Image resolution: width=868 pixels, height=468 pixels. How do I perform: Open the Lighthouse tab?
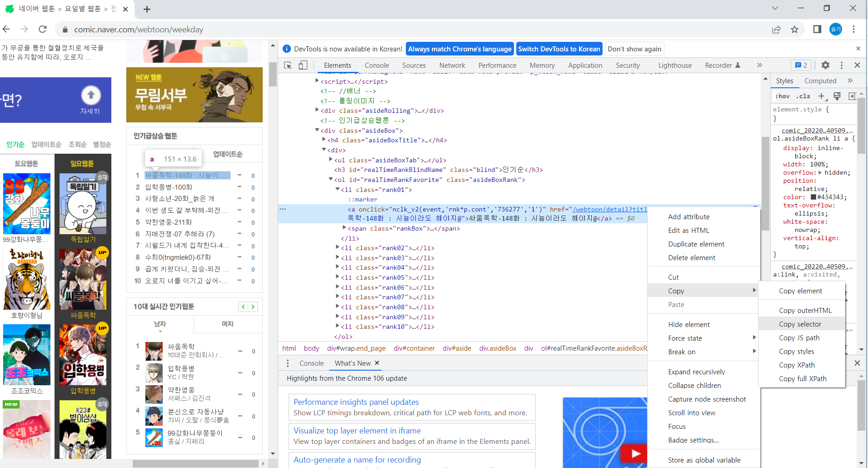coord(675,65)
